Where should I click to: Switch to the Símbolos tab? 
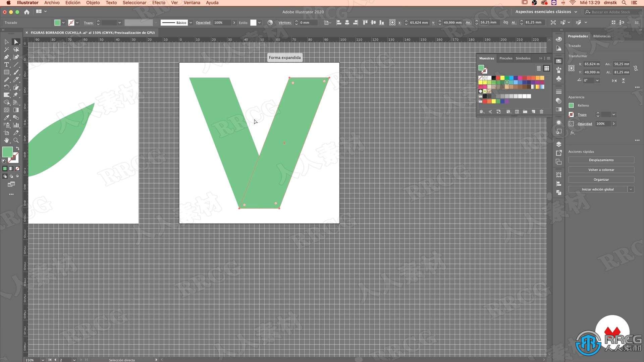(x=523, y=58)
